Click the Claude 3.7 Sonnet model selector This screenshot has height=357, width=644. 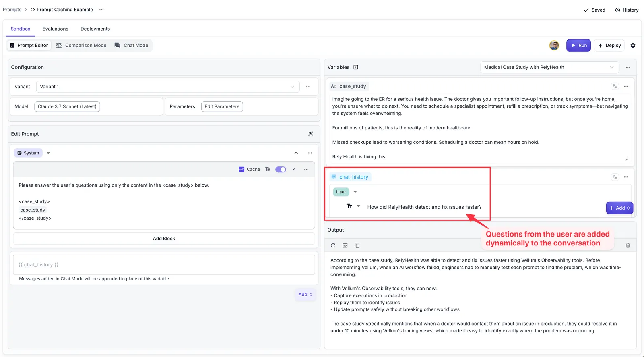point(67,107)
